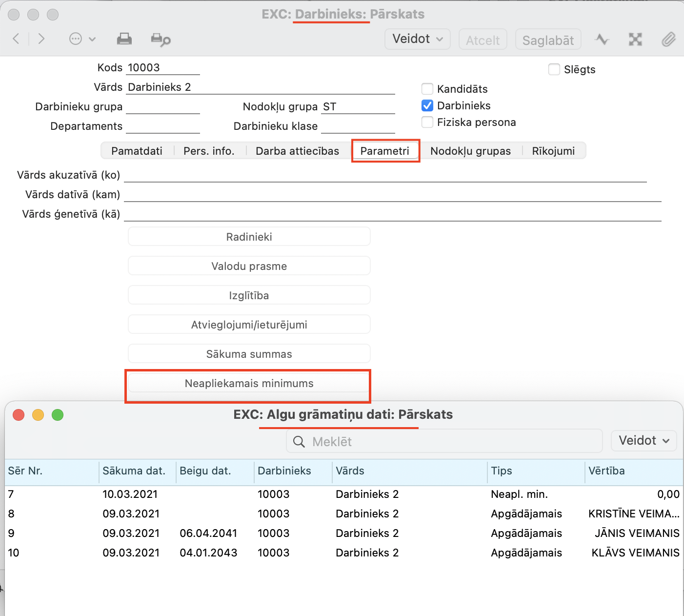Click the printer icon

[x=124, y=39]
